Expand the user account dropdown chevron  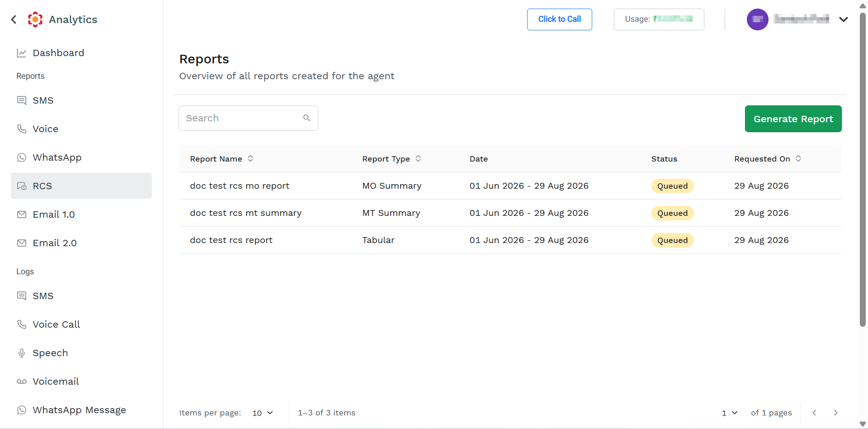[844, 19]
